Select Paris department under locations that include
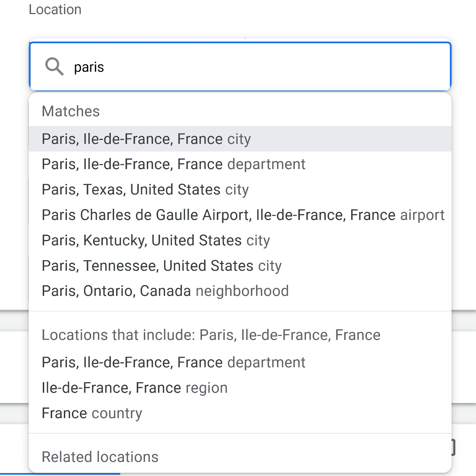This screenshot has width=476, height=476. coord(173,362)
